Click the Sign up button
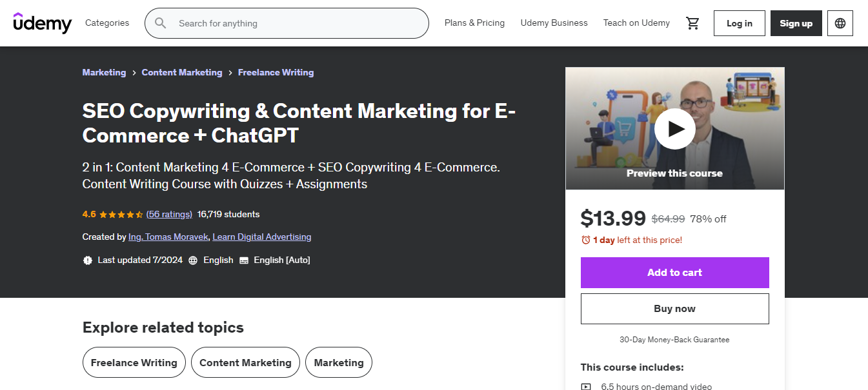 796,23
